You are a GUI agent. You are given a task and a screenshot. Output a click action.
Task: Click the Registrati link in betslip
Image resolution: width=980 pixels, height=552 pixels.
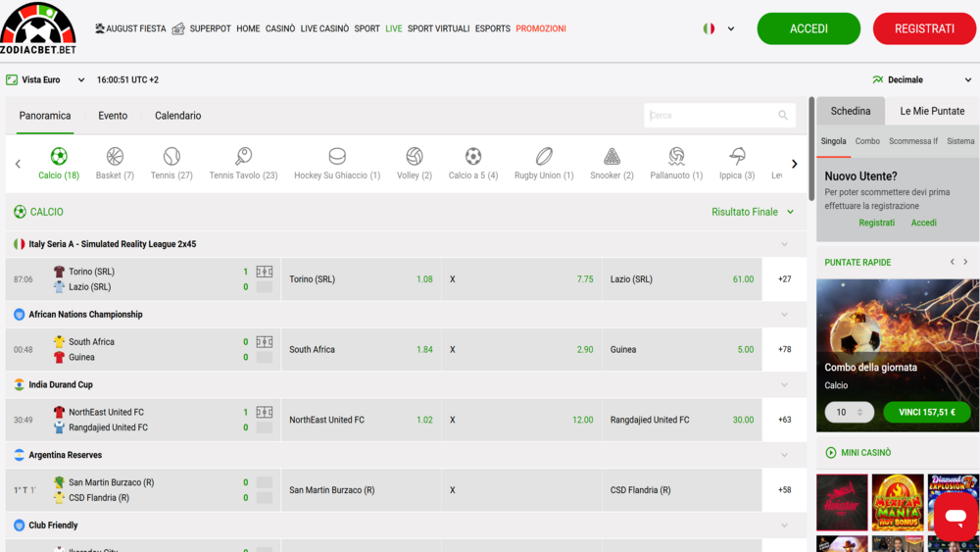876,223
